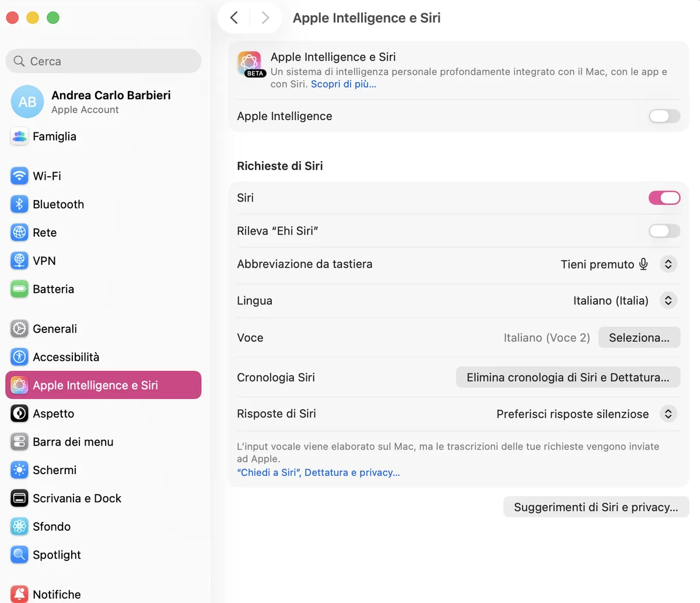Click the "Rete" sidebar label
Viewport: 700px width, 603px height.
tap(45, 233)
